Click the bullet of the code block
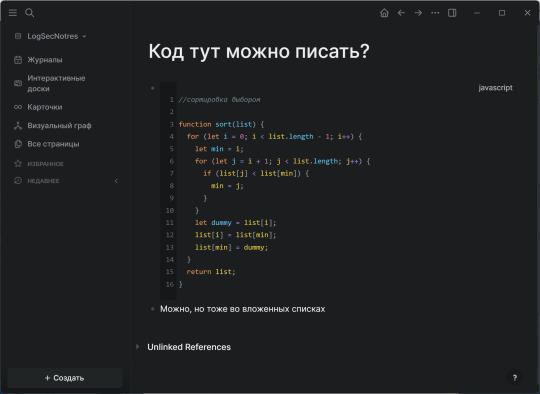The height and width of the screenshot is (394, 540). coord(153,88)
